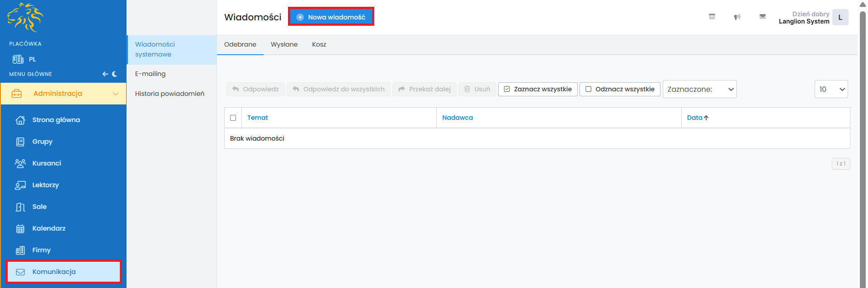Click the archive box icon in header
This screenshot has height=288, width=868.
tap(712, 17)
